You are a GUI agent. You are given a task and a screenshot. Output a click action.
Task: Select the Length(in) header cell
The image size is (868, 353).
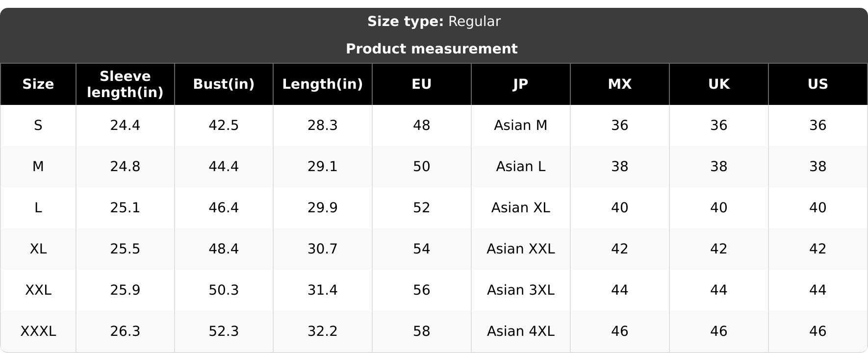pos(323,84)
